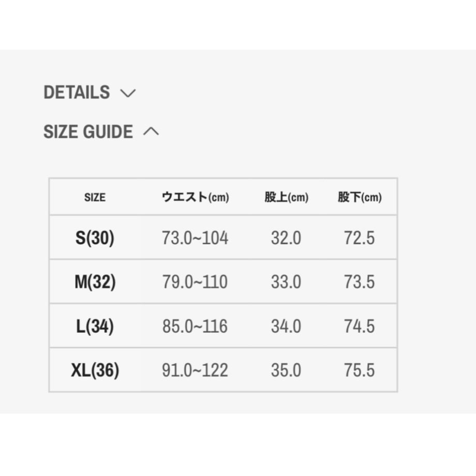Click the ウエスト(cm) column header

tap(195, 197)
